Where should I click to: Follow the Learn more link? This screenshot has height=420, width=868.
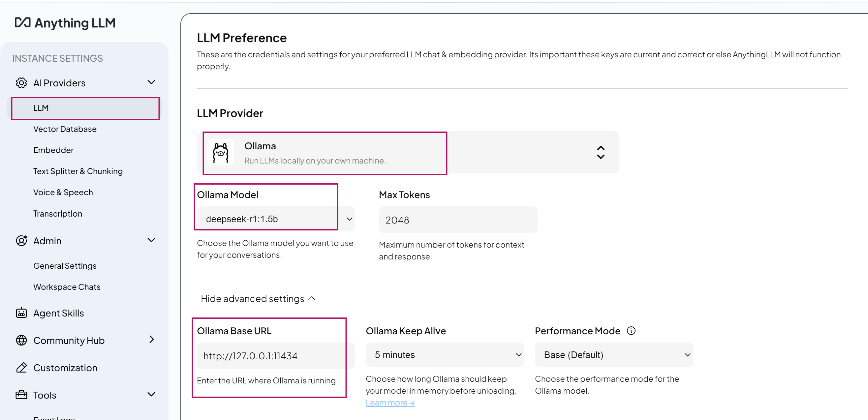coord(390,403)
